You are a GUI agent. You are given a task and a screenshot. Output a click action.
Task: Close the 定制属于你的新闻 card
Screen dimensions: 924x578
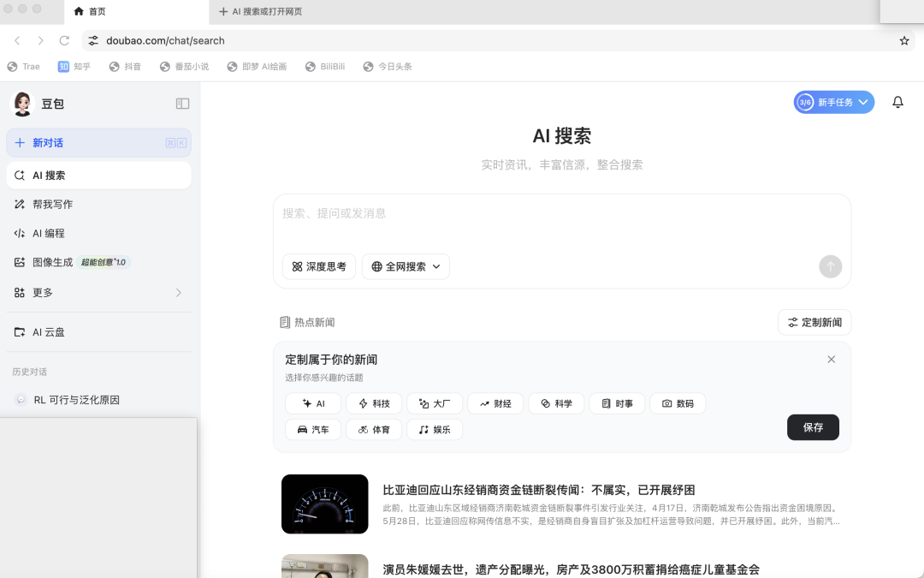[x=831, y=359]
